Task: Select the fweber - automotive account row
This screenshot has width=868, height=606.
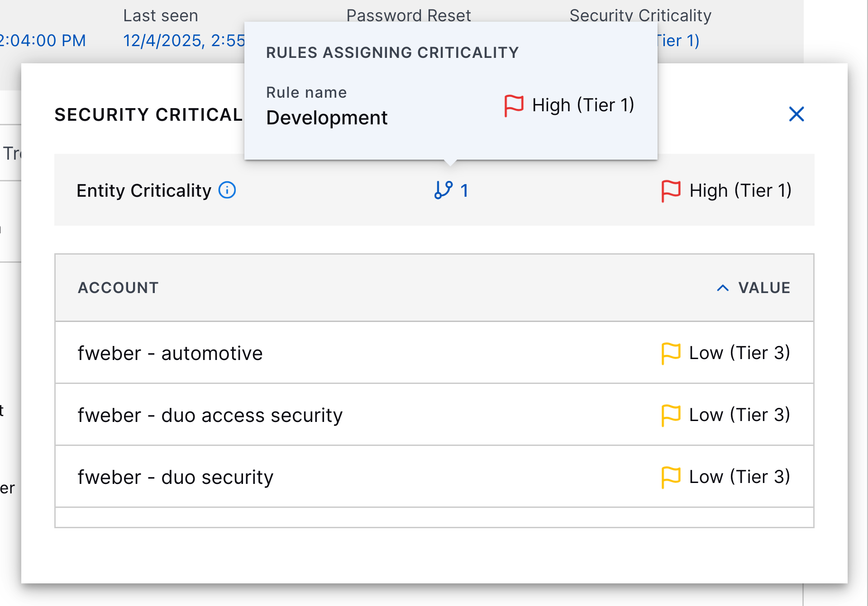Action: pyautogui.click(x=170, y=353)
